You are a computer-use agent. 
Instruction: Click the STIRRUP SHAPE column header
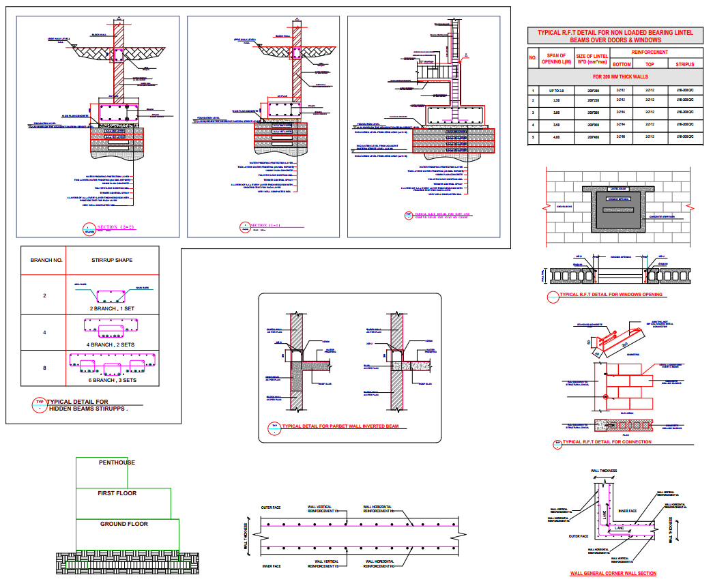coord(112,260)
